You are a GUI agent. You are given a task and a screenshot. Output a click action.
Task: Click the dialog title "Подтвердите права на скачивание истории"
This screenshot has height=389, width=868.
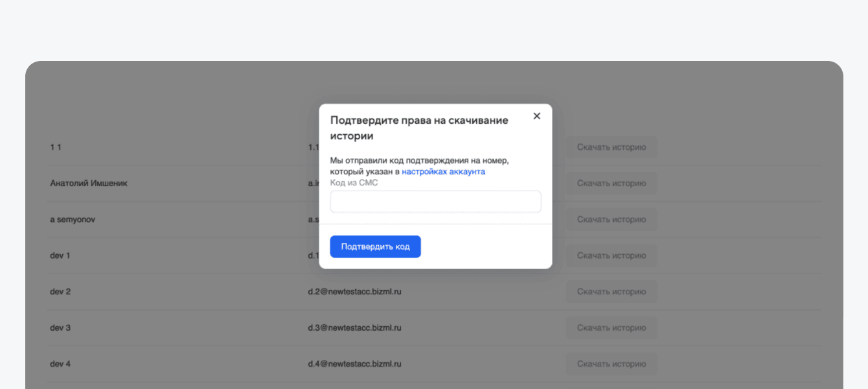(419, 128)
